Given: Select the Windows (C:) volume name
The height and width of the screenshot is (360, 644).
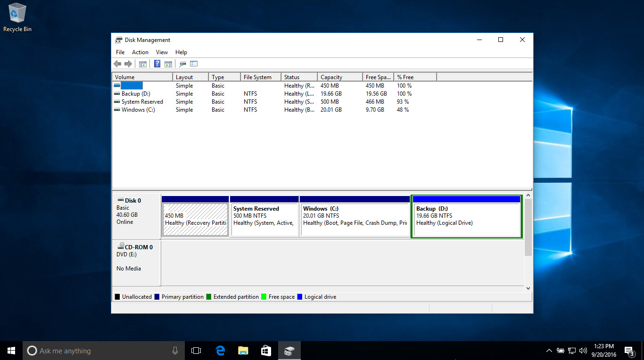Looking at the screenshot, I should [138, 110].
